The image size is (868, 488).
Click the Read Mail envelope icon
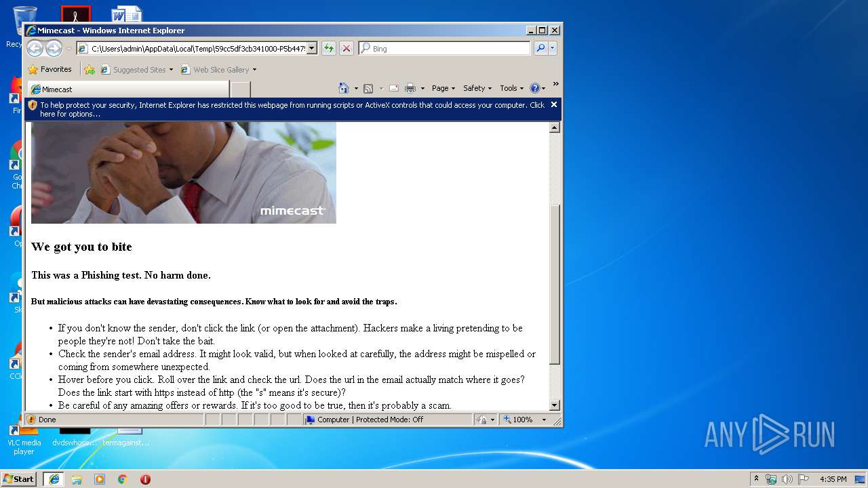tap(393, 88)
